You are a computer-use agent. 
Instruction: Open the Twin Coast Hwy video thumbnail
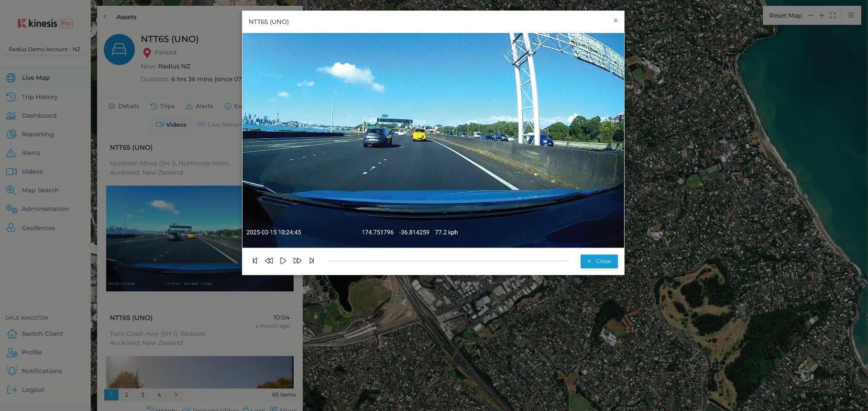pos(200,372)
